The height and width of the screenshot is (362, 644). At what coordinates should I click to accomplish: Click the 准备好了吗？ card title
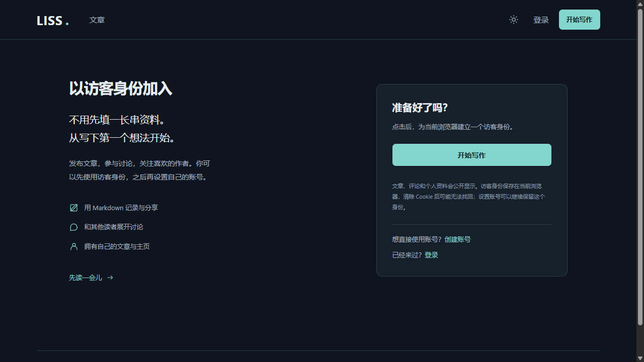point(420,108)
